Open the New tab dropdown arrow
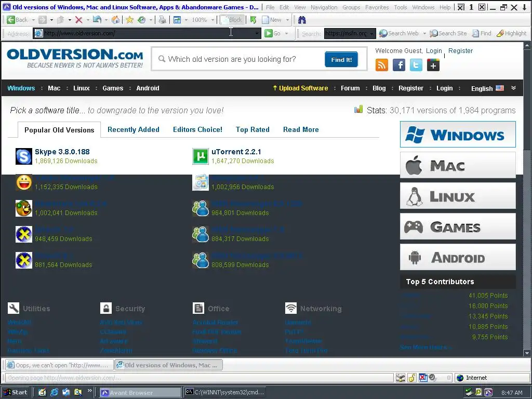The width and height of the screenshot is (532, 399). [287, 20]
